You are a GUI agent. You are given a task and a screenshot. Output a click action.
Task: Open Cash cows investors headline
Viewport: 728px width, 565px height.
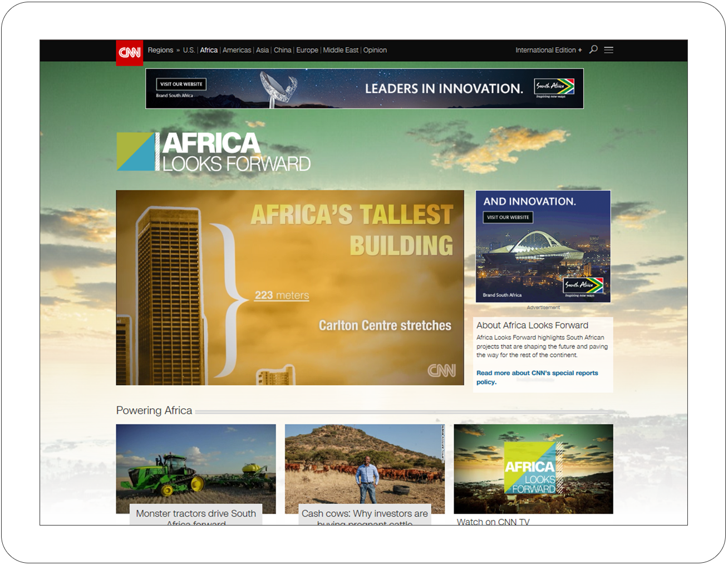click(x=365, y=518)
